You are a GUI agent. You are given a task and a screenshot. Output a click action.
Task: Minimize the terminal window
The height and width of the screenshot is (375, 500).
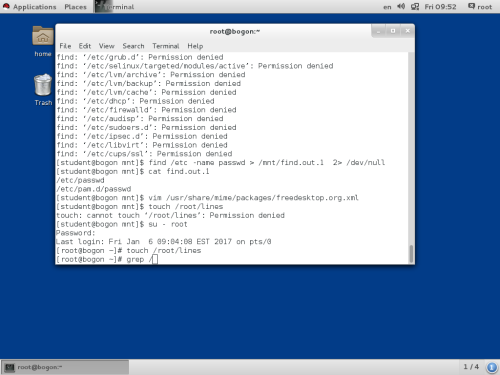378,31
